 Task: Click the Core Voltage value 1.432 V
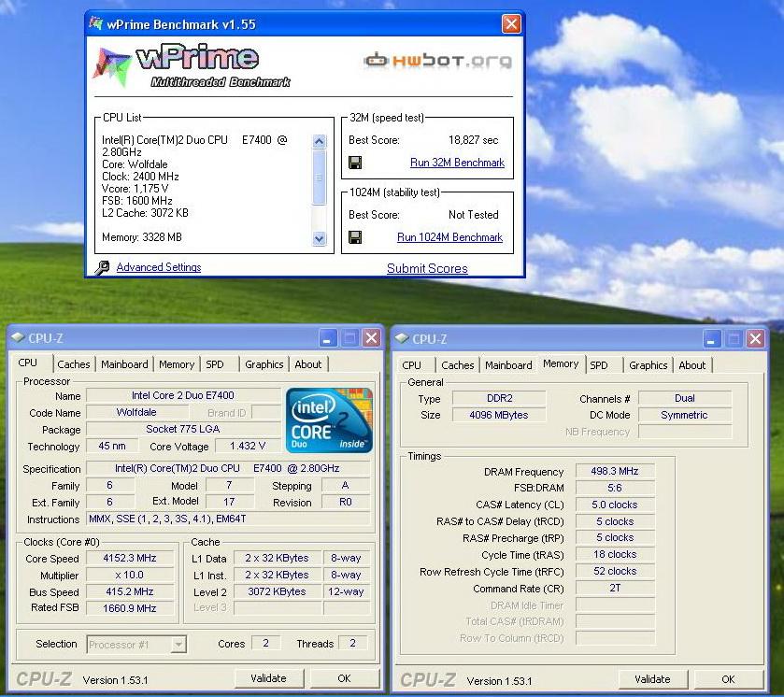coord(248,446)
